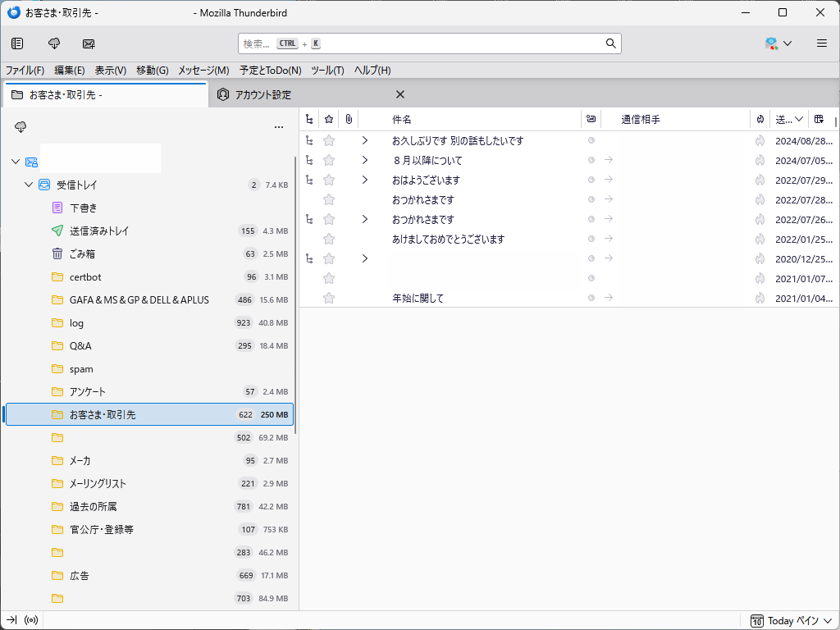Star the message あけましておめでとうございます
The image size is (840, 630).
click(328, 239)
